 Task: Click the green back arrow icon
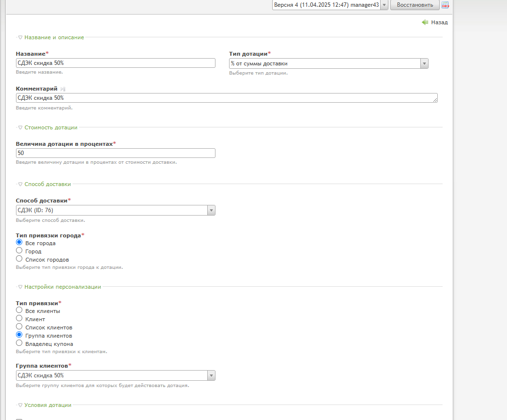pos(425,22)
